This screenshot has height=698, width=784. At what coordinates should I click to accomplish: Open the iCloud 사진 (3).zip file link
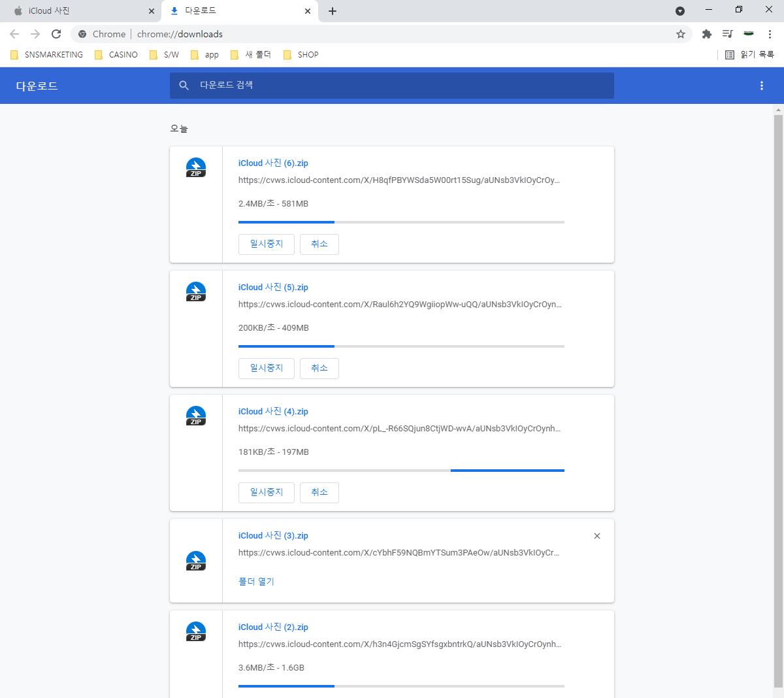[x=273, y=536]
